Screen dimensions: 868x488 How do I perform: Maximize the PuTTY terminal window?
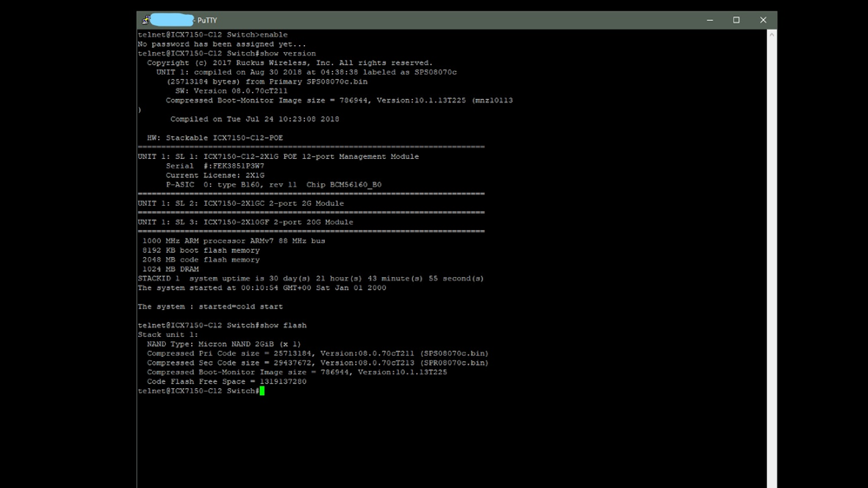736,20
